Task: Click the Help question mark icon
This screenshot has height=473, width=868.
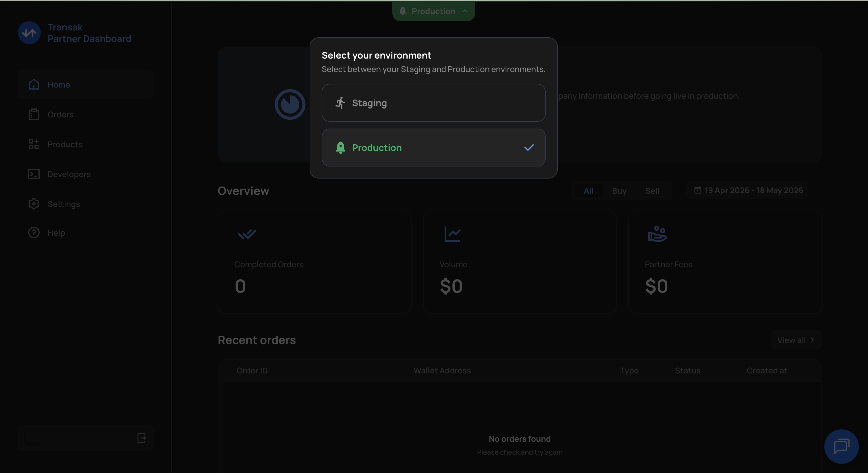Action: pos(34,233)
